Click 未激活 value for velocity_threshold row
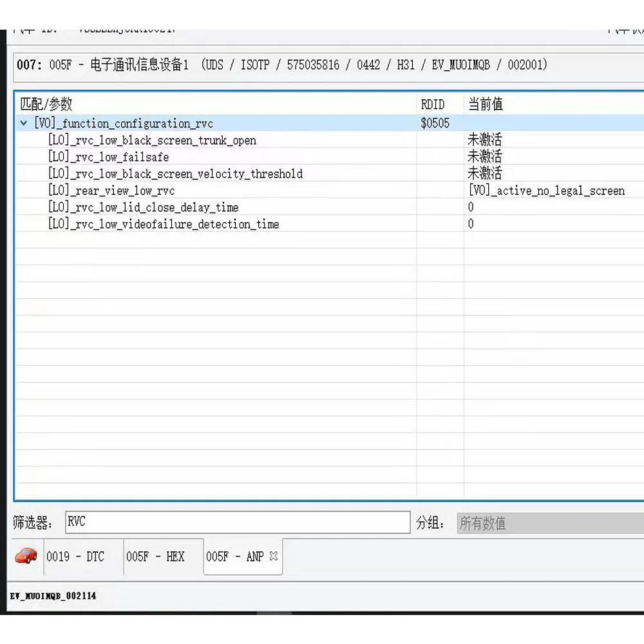The width and height of the screenshot is (644, 644). 485,173
